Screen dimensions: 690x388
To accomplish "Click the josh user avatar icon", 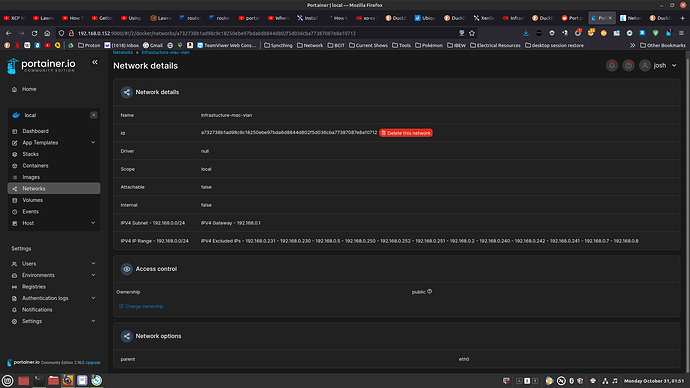I will point(645,66).
